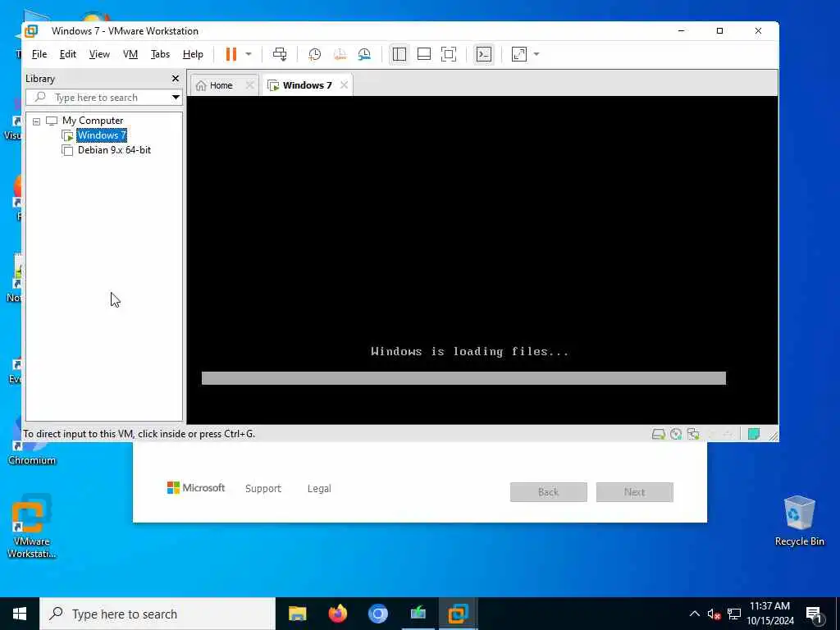Switch to the Home tab
Screen dimensions: 840x630
(x=221, y=85)
